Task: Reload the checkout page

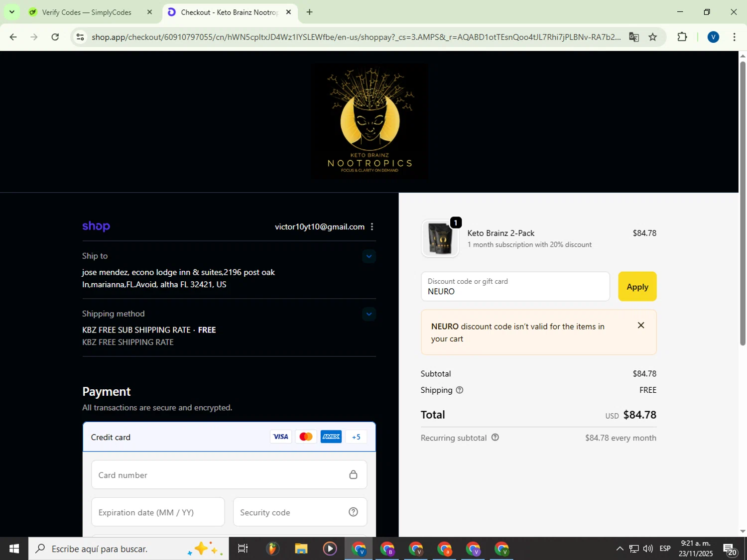Action: [x=55, y=37]
